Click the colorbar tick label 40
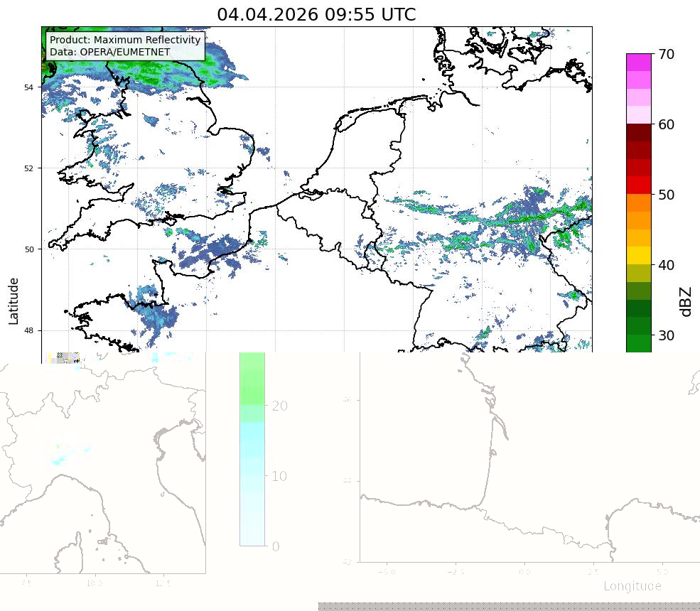The width and height of the screenshot is (700, 611). tap(666, 265)
